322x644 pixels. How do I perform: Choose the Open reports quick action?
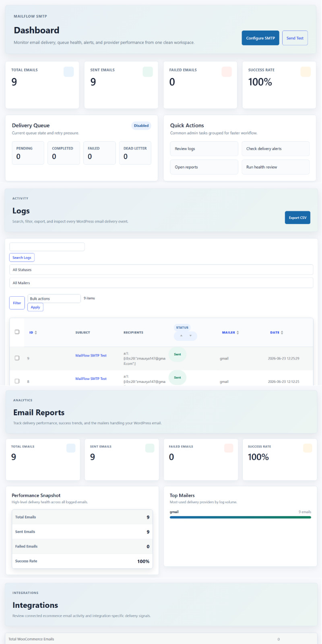pos(204,167)
